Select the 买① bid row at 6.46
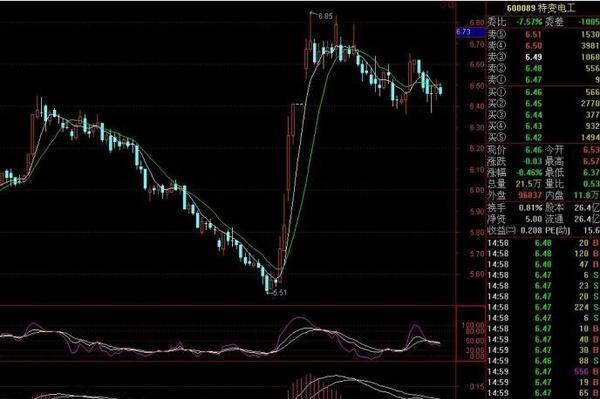The image size is (600, 399). 543,92
